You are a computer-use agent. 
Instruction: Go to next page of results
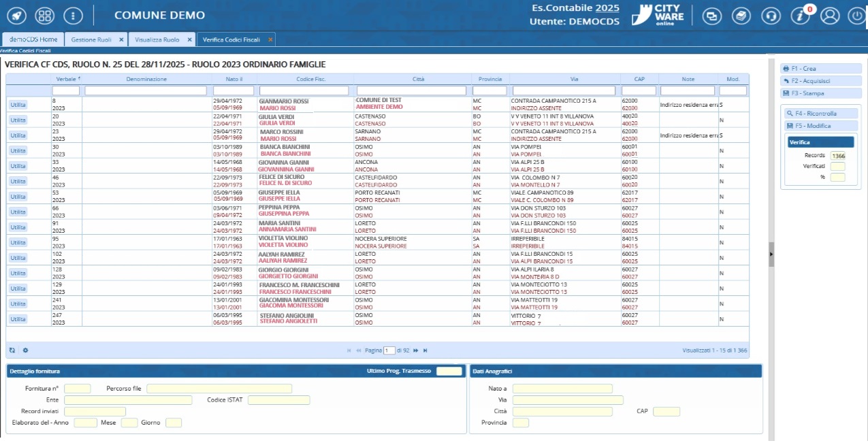point(415,350)
